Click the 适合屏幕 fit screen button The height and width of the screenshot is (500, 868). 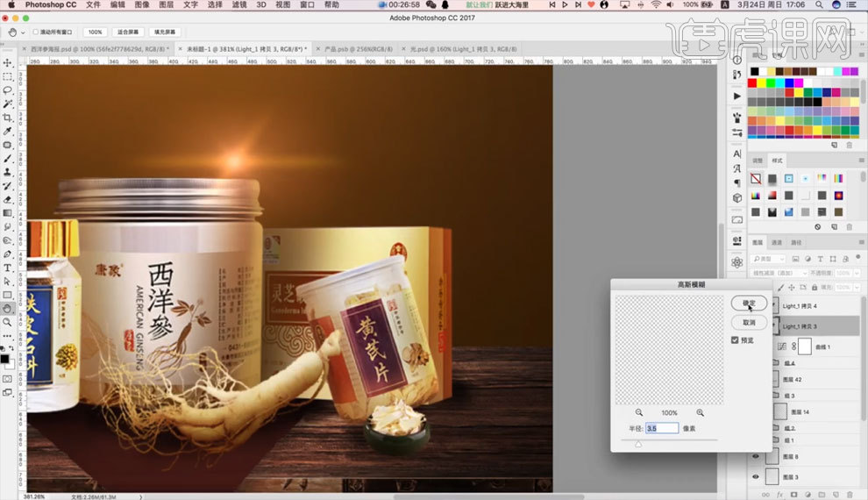(128, 32)
